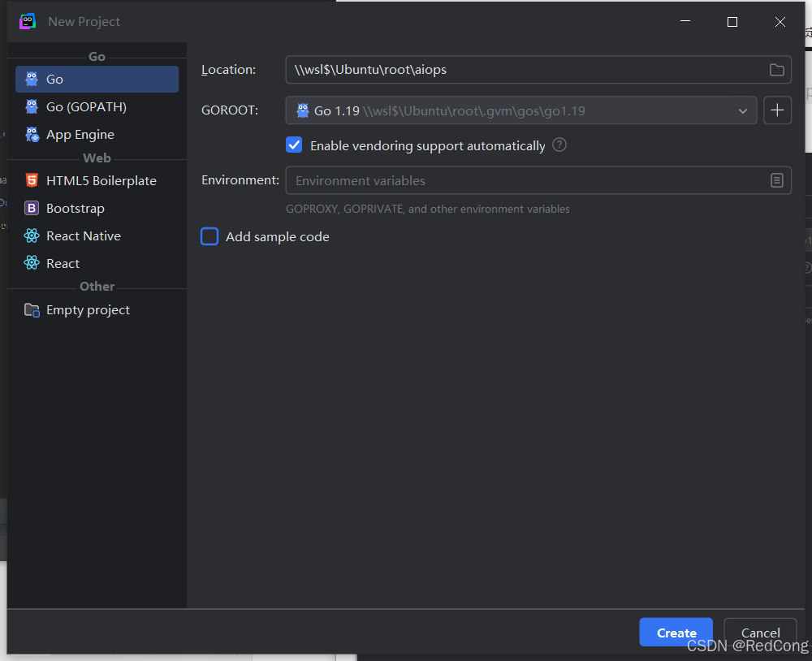Viewport: 812px width, 661px height.
Task: Browse for location with folder icon
Action: (x=776, y=69)
